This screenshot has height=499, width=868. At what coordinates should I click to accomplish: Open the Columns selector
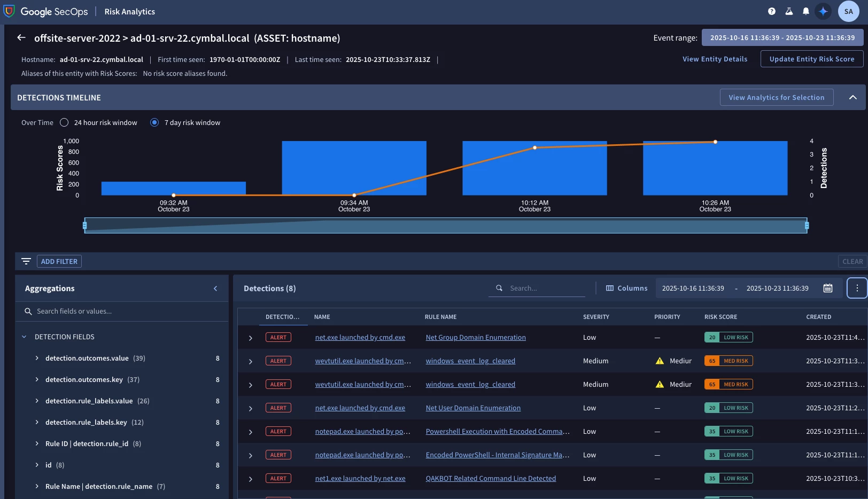tap(626, 288)
